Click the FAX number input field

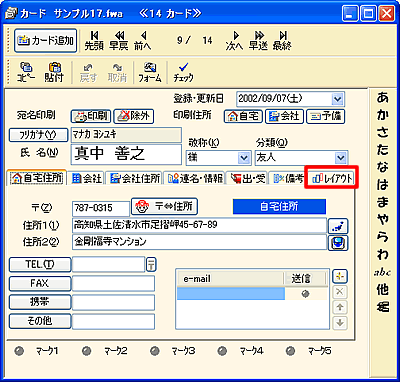tap(113, 284)
